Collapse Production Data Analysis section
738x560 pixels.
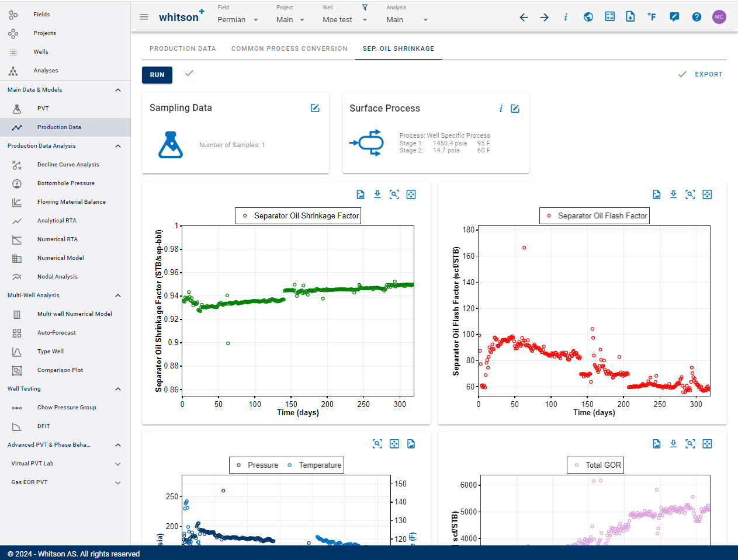(x=118, y=146)
